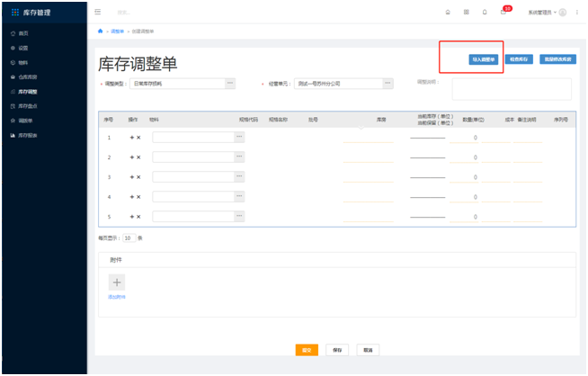Click the row 1 material input field
The width and height of the screenshot is (588, 376).
[x=193, y=137]
